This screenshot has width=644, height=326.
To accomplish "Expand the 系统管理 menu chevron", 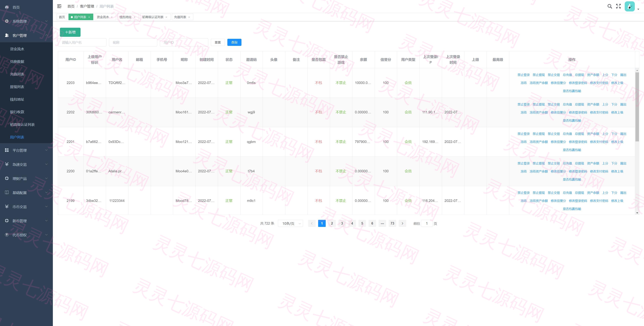I will point(46,21).
